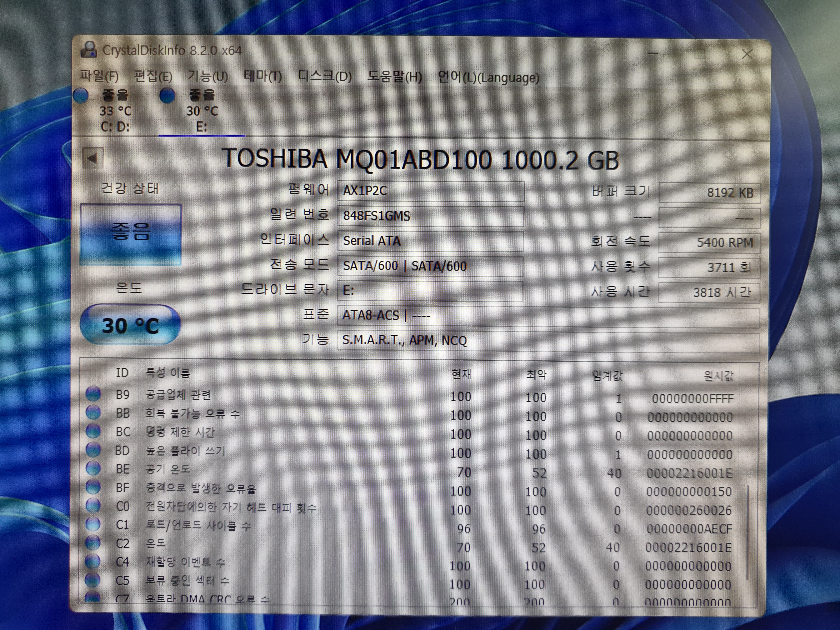Click the standard field ATA8-ACS

point(548,316)
